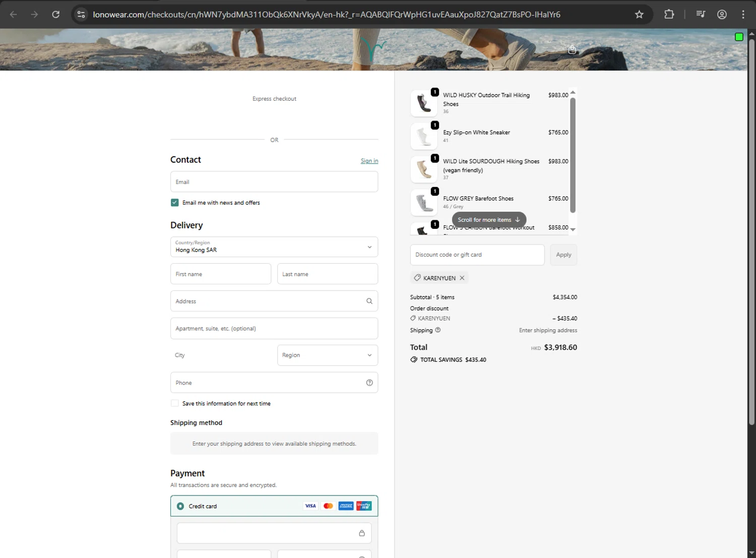The image size is (756, 558).
Task: Bookmark this page with the star icon
Action: click(x=639, y=14)
